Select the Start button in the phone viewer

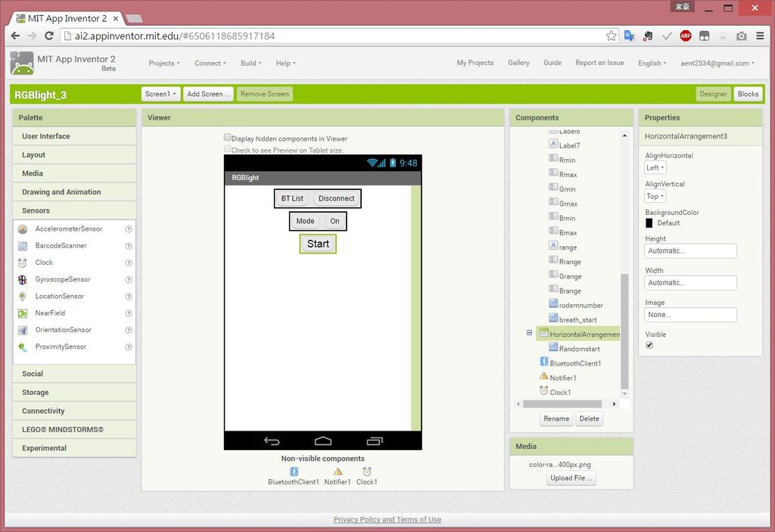(318, 244)
